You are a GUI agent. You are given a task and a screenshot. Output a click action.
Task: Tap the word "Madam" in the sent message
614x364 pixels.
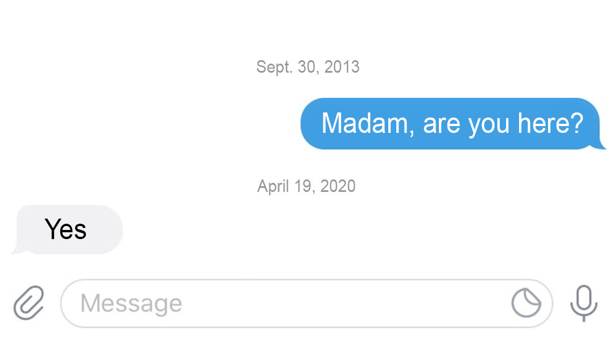pos(368,124)
